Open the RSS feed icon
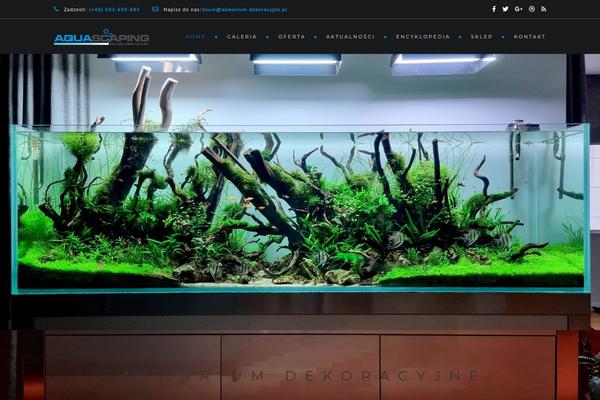 click(544, 9)
